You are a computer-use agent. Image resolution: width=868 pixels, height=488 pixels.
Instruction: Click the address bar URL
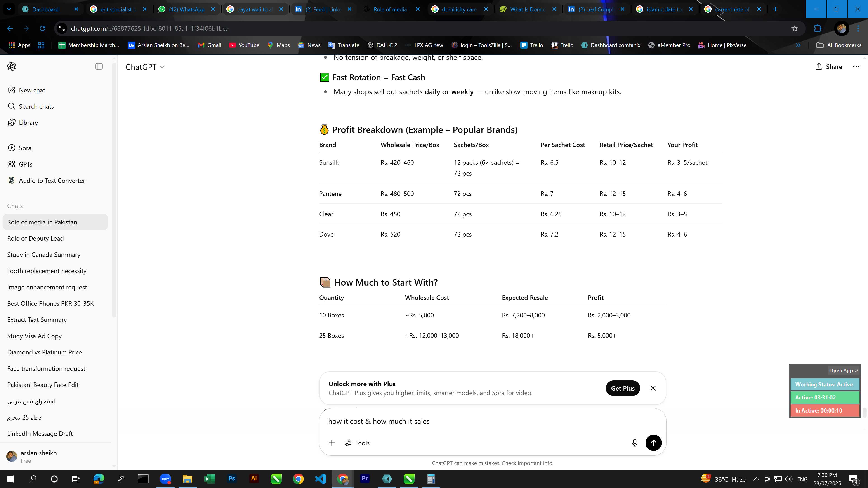[x=150, y=28]
